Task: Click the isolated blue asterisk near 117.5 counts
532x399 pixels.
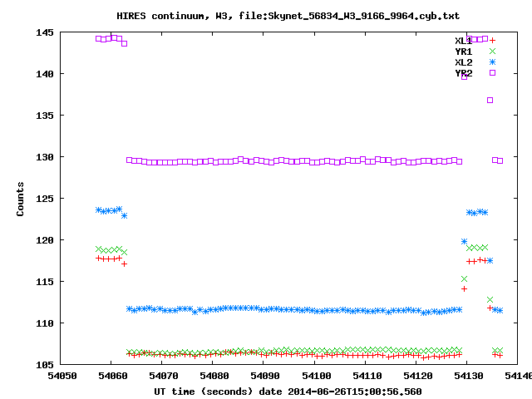Action: tap(490, 260)
